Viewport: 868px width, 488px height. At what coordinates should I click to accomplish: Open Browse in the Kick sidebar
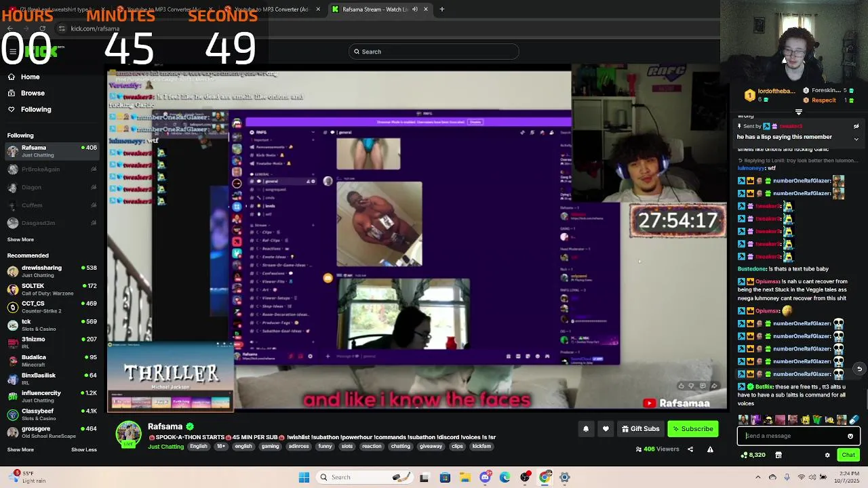coord(33,93)
